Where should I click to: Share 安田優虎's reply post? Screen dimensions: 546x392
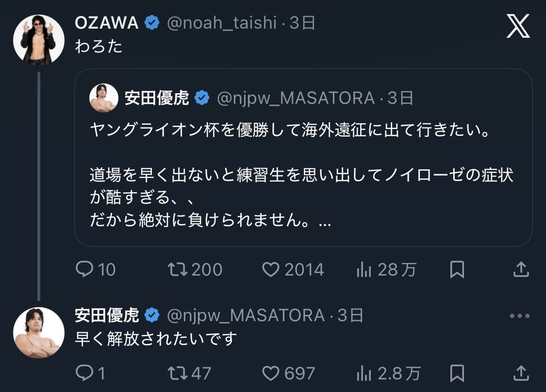tap(521, 373)
